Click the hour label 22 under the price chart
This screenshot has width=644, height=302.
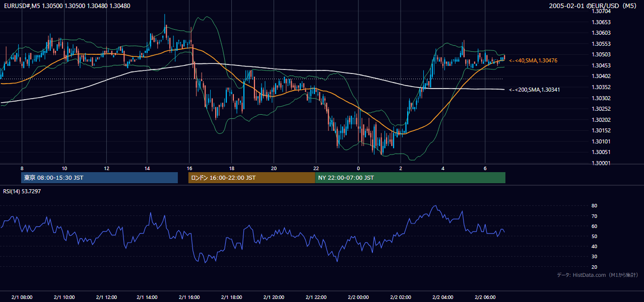316,168
